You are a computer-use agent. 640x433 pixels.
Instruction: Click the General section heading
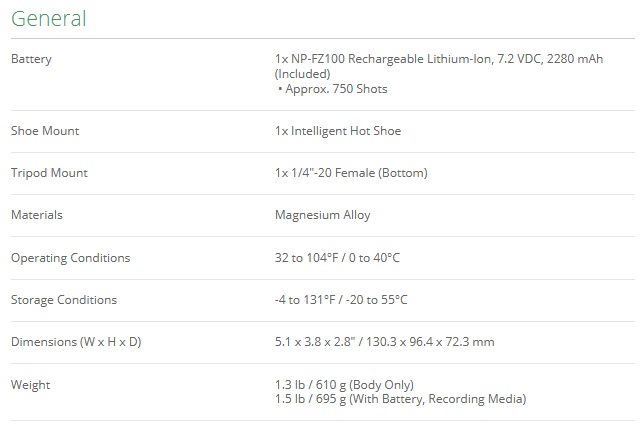point(49,19)
